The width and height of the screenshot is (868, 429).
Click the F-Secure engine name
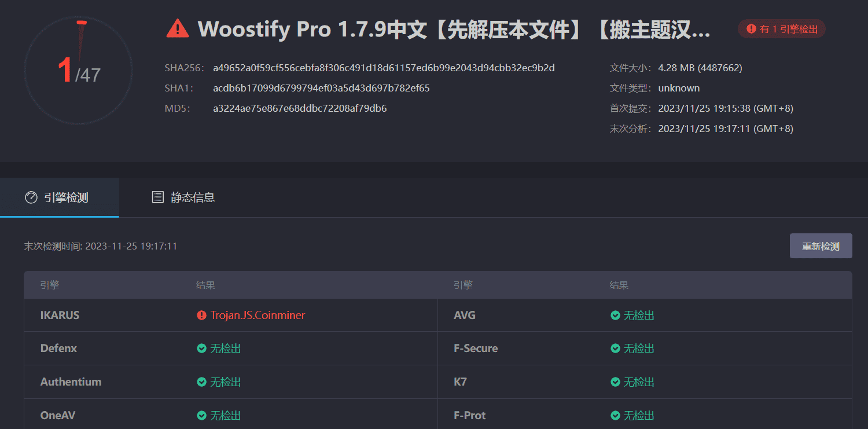(x=476, y=349)
